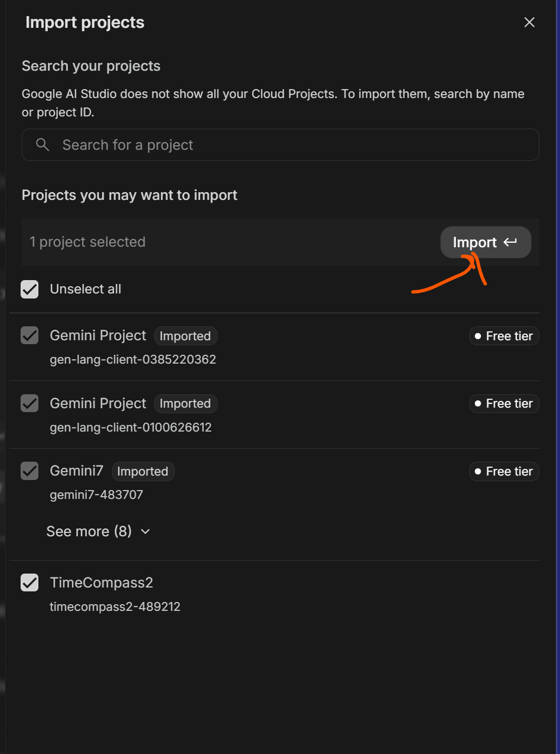Viewport: 560px width, 754px height.
Task: Toggle the Gemini7 project checkbox
Action: click(x=30, y=471)
